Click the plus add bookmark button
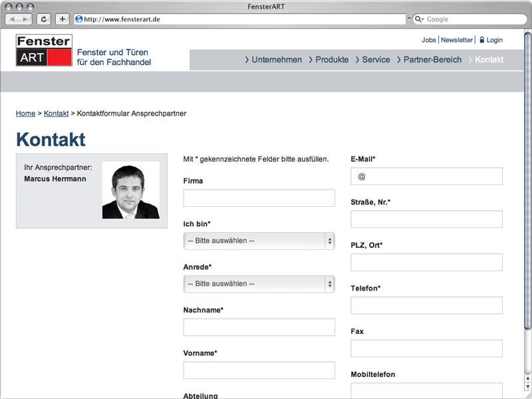The image size is (532, 399). click(x=62, y=19)
